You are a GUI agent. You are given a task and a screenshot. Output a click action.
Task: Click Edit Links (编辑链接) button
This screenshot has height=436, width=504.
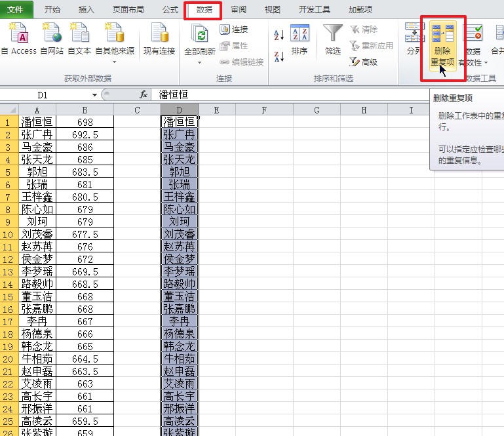(x=242, y=62)
